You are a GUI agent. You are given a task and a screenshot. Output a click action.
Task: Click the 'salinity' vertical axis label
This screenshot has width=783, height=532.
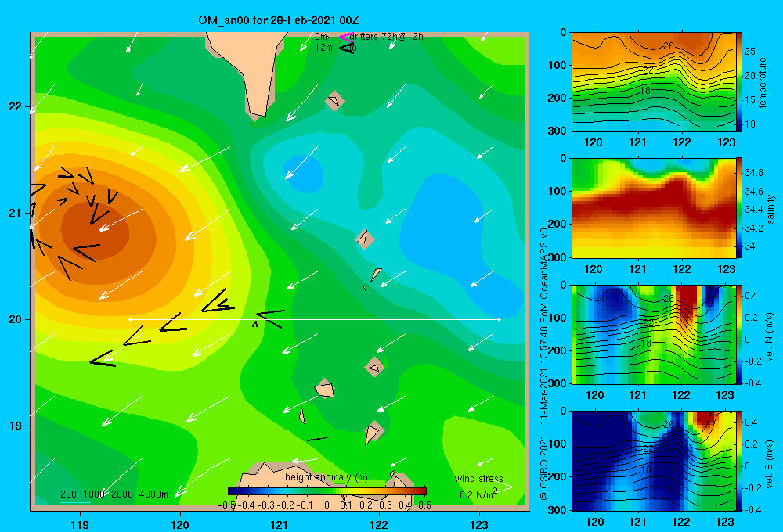coord(770,209)
